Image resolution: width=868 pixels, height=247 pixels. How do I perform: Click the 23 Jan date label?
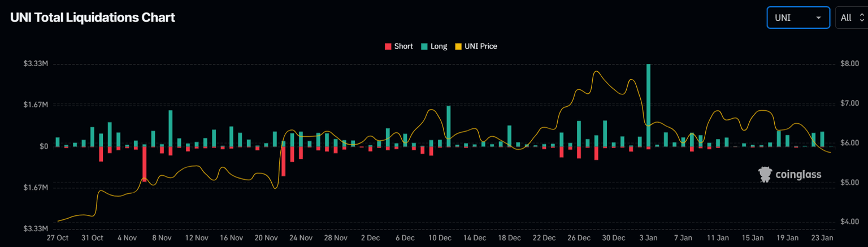click(822, 238)
